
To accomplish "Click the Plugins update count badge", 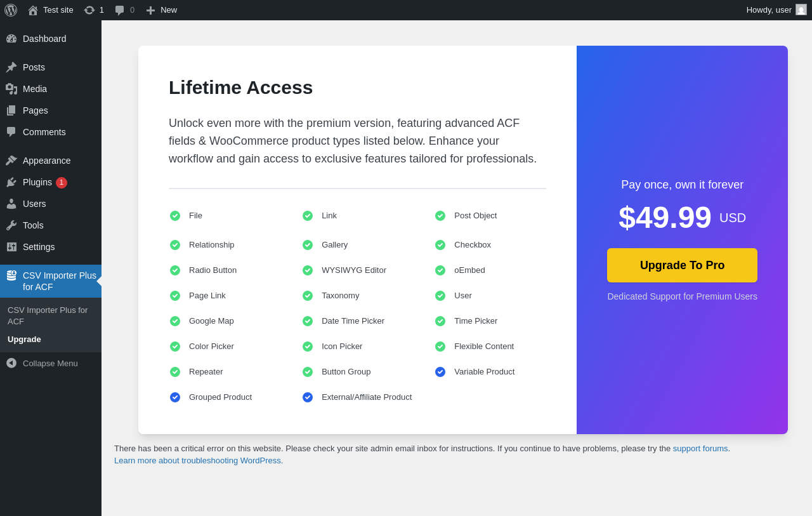I will 62,183.
